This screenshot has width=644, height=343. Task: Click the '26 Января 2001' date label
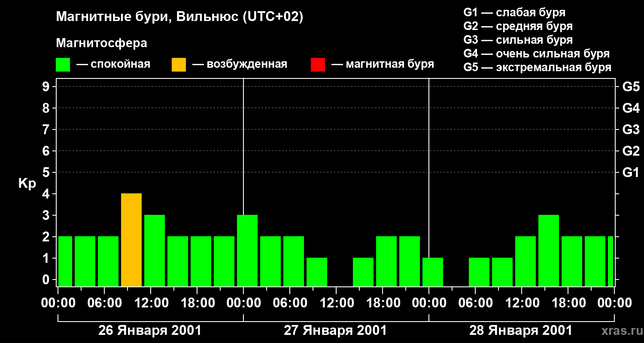[x=150, y=331]
